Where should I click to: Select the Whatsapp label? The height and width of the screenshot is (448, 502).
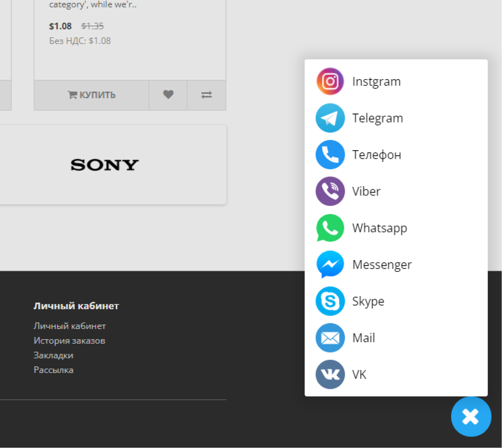pyautogui.click(x=380, y=229)
